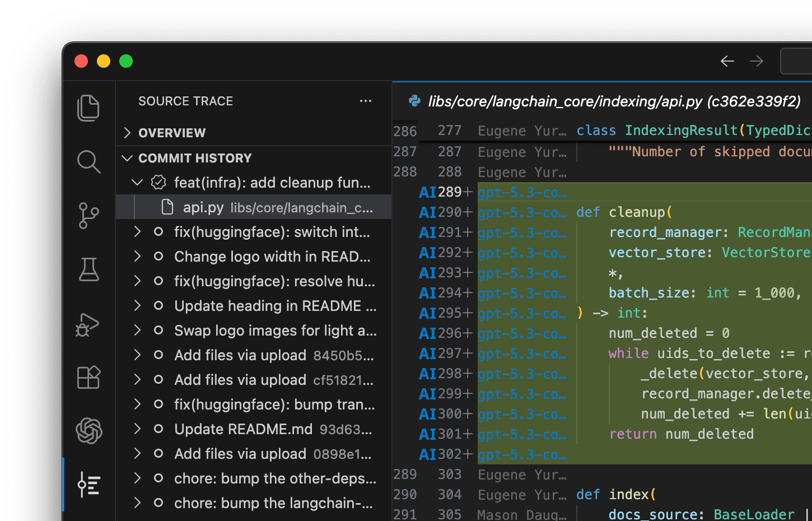
Task: Navigate forward with the right arrow
Action: coord(757,61)
